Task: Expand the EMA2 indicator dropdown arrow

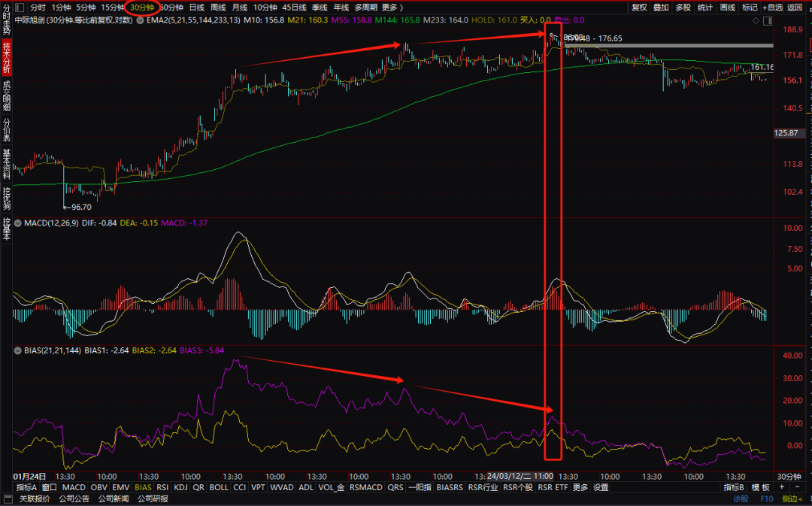Action: point(140,20)
